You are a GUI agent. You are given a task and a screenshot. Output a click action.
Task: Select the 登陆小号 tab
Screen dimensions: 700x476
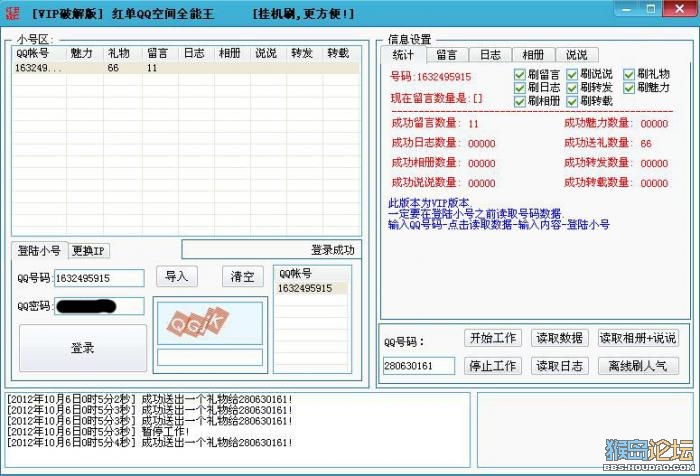(x=39, y=251)
